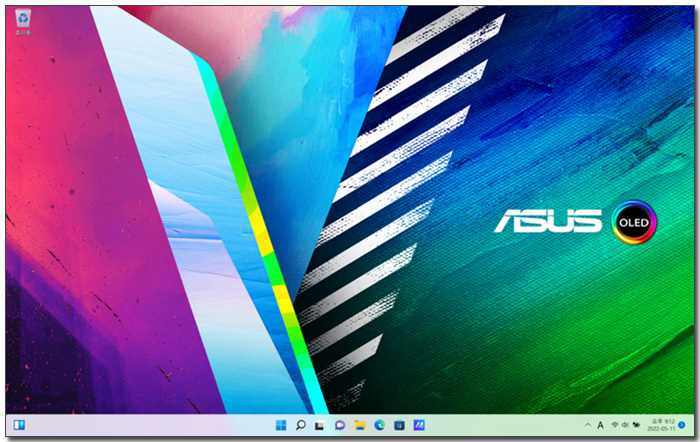Image resolution: width=700 pixels, height=442 pixels.
Task: Expand the hidden system tray icons chevron
Action: click(588, 425)
